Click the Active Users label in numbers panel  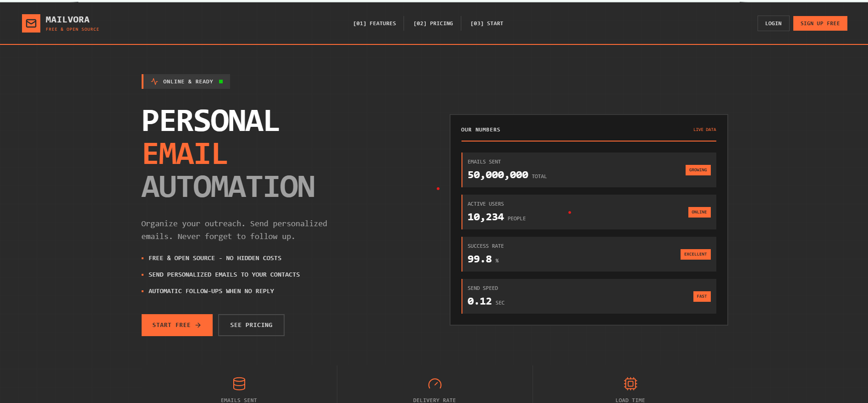[485, 204]
